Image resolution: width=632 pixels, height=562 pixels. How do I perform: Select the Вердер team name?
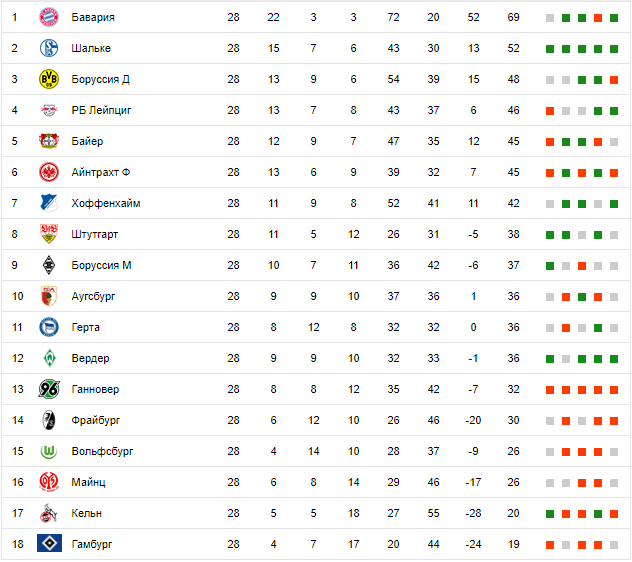(x=90, y=358)
